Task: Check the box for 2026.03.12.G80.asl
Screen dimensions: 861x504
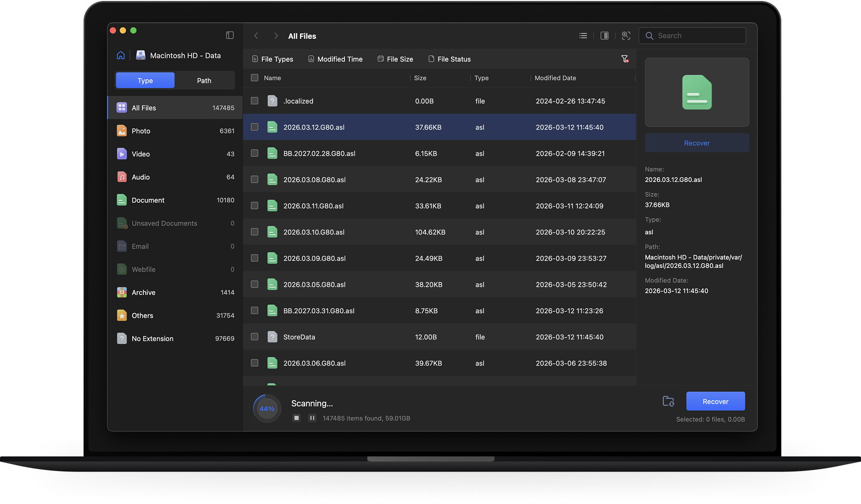Action: pos(255,127)
